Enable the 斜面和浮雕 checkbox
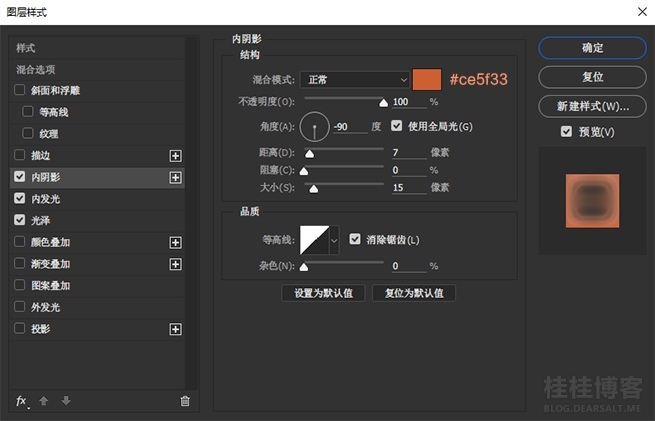 point(19,90)
